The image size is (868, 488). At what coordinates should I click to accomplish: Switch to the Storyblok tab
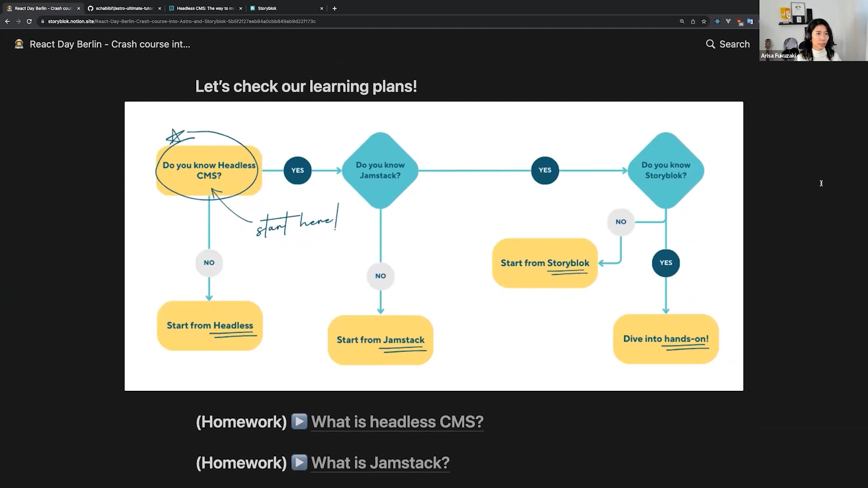286,8
